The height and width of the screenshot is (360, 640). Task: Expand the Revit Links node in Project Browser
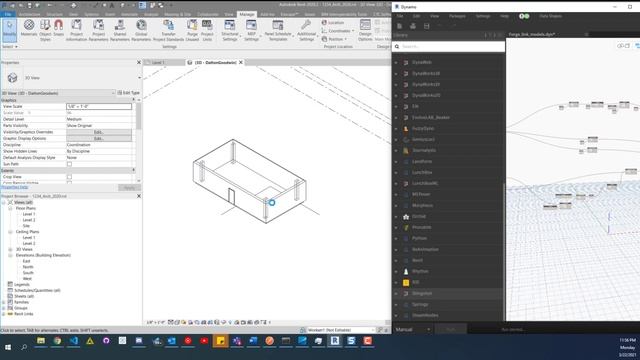point(4,314)
